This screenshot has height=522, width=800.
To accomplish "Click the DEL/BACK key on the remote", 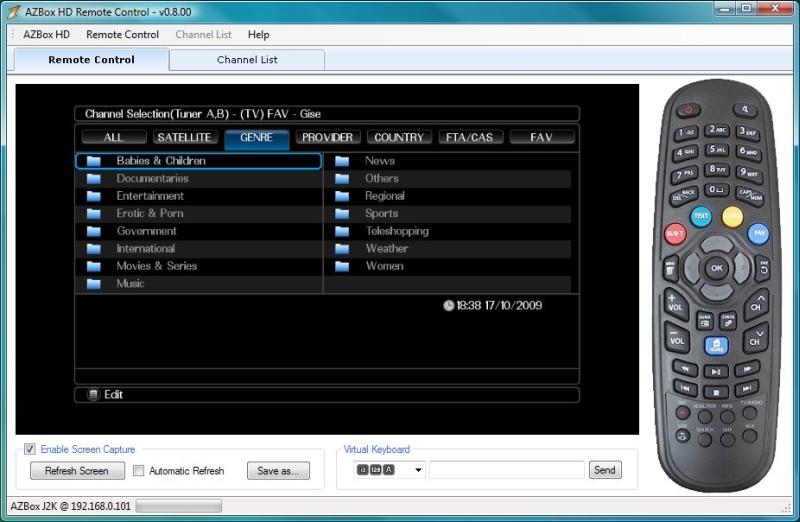I will tap(684, 195).
